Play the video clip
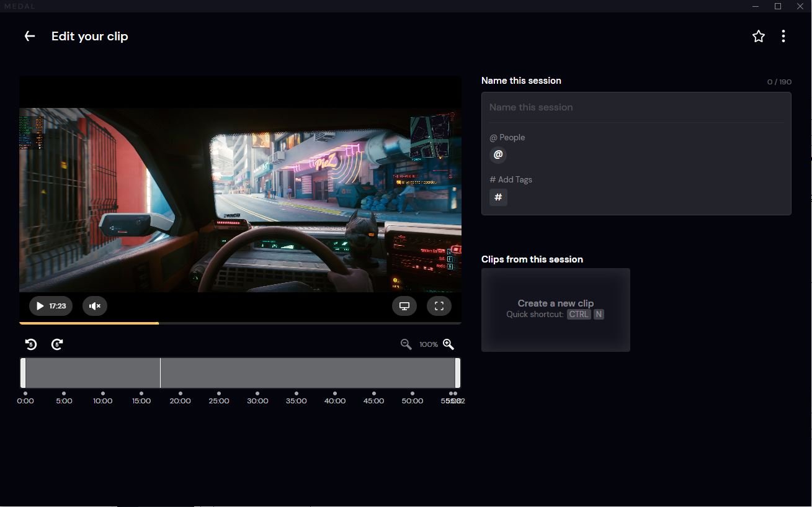812x507 pixels. click(x=51, y=306)
